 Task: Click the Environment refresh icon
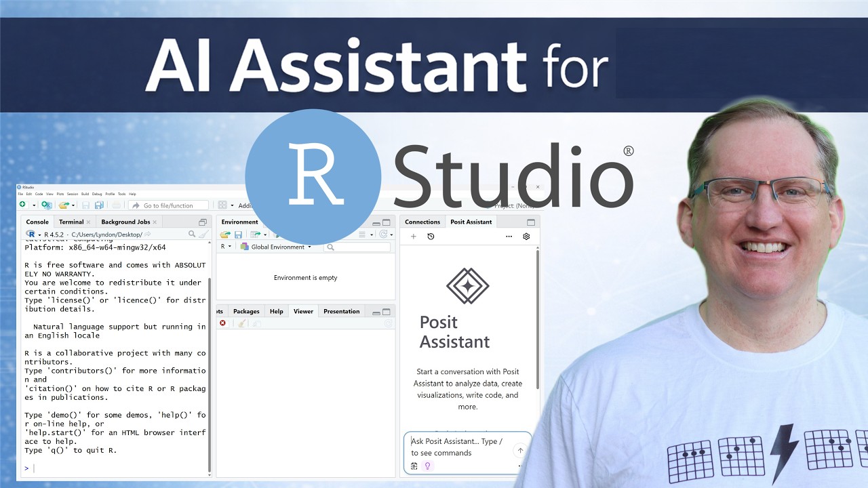coord(383,235)
